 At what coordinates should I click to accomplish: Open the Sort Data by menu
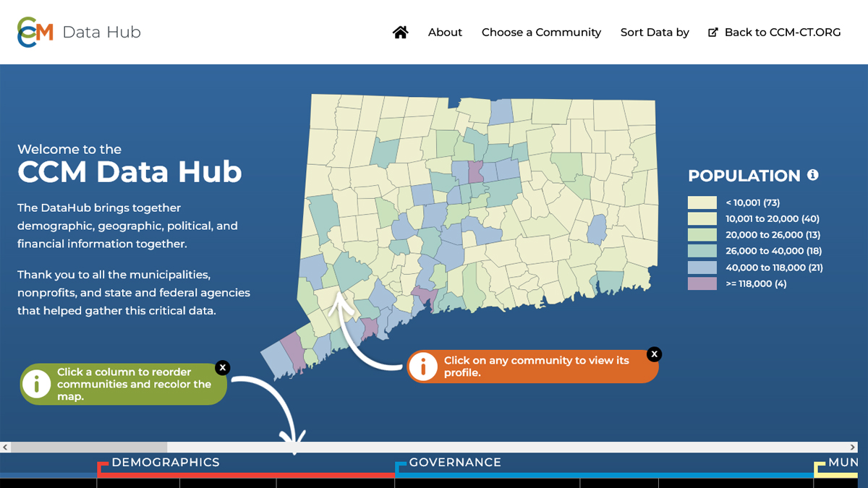pos(655,32)
